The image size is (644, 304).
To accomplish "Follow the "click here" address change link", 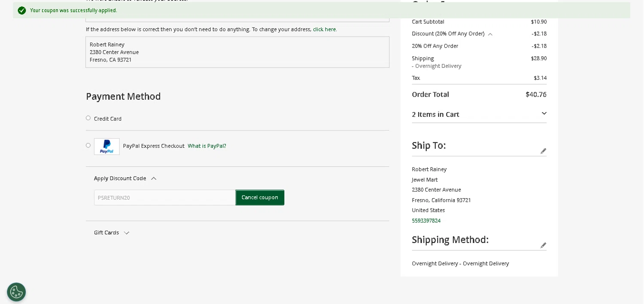I will 325,29.
